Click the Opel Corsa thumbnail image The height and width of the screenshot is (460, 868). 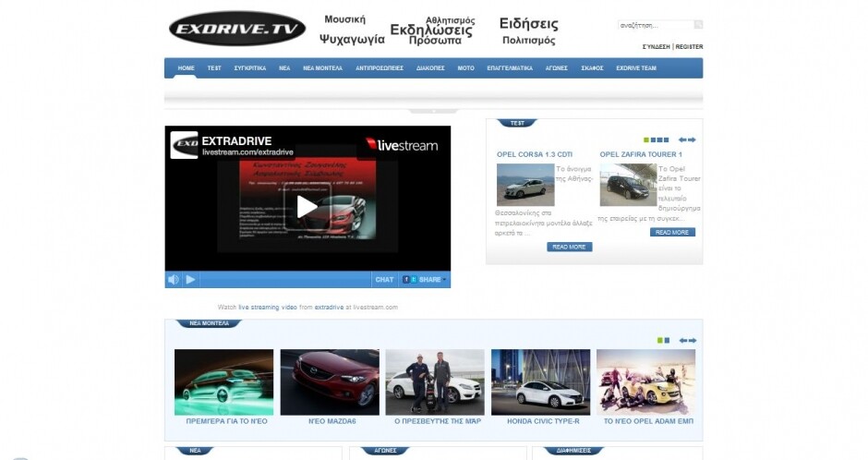click(525, 185)
